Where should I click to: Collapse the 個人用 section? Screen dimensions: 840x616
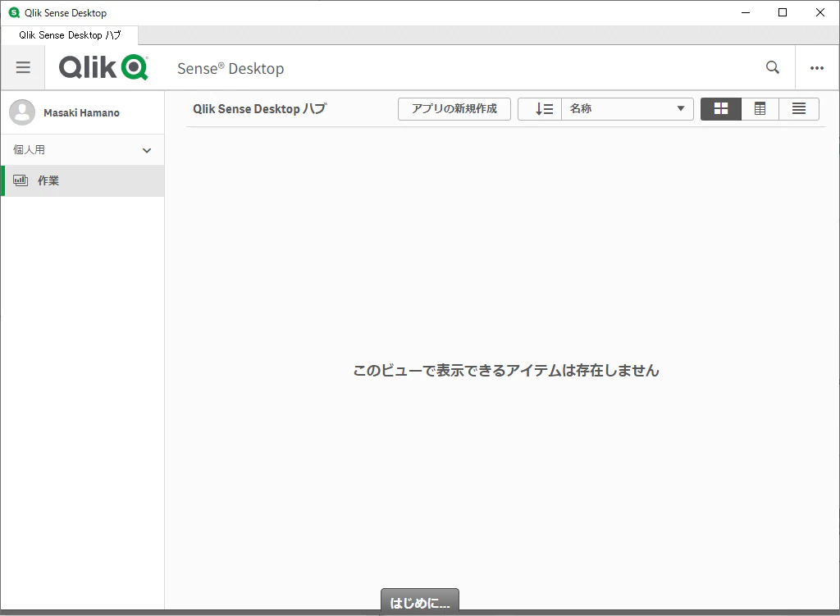click(x=83, y=150)
